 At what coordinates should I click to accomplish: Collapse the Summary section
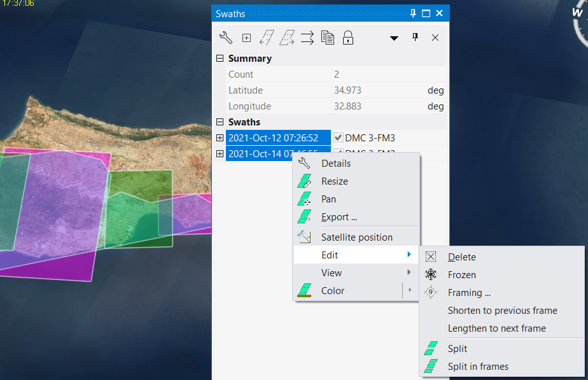(x=220, y=59)
